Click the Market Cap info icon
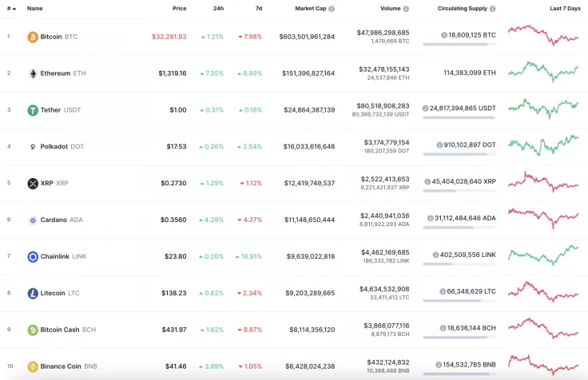 point(332,9)
